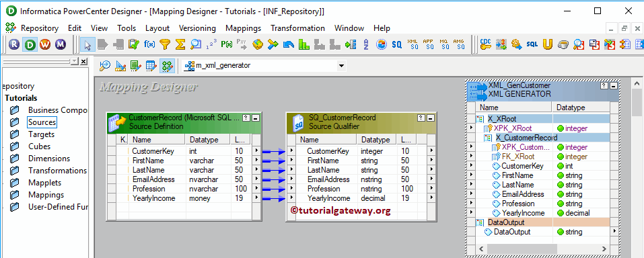Open the Edit menu
The width and height of the screenshot is (644, 258).
(x=75, y=28)
